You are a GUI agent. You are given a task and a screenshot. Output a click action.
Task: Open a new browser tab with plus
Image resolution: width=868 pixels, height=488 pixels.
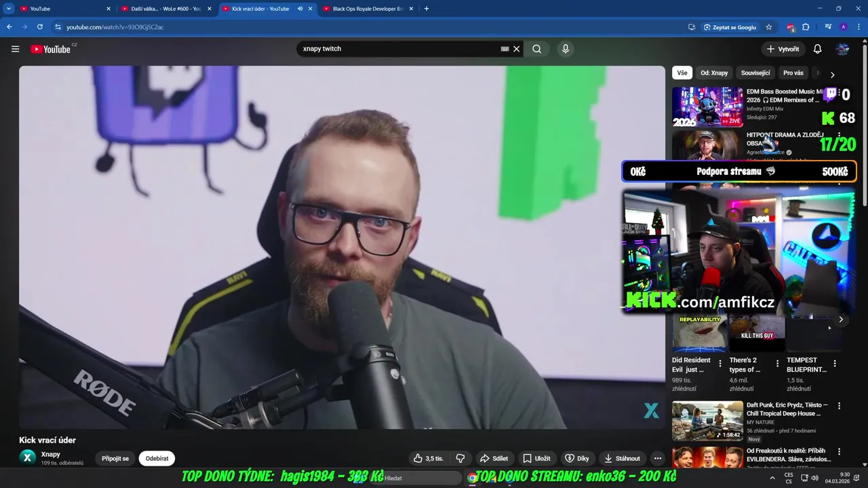tap(426, 9)
